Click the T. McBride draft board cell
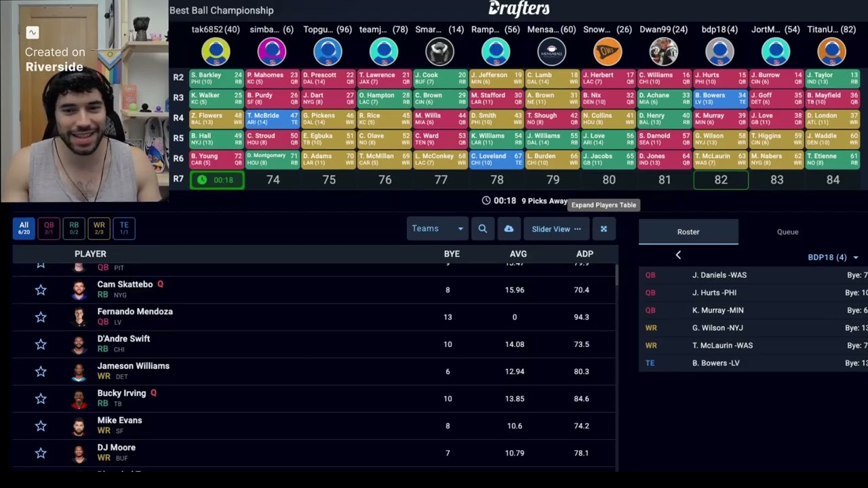The height and width of the screenshot is (488, 868). pos(273,119)
